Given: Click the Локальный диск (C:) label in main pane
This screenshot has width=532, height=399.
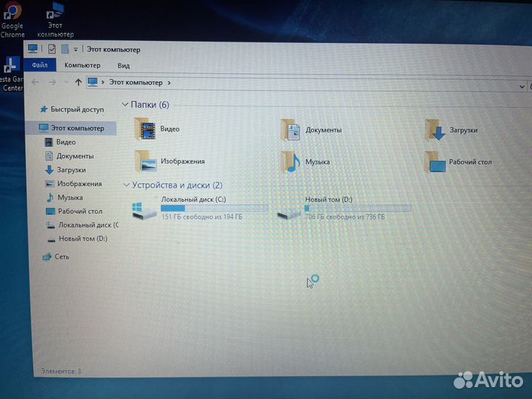Looking at the screenshot, I should [x=194, y=199].
